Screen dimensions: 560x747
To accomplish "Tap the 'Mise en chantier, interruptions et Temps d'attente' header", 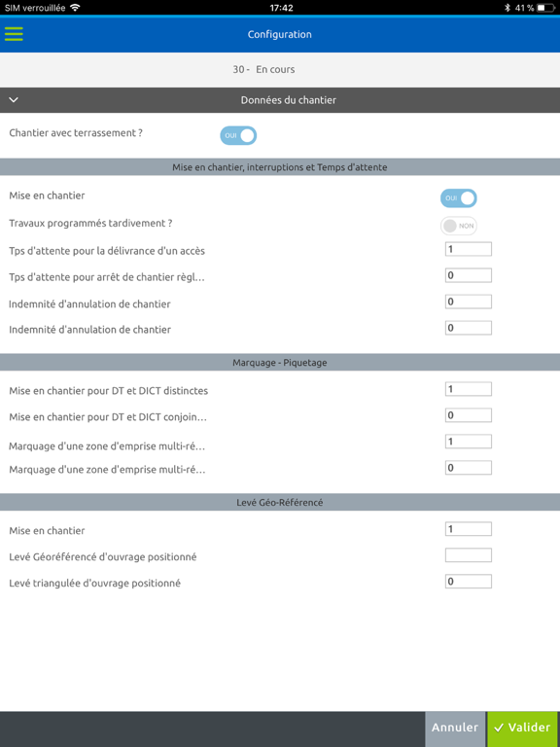I will [x=280, y=167].
